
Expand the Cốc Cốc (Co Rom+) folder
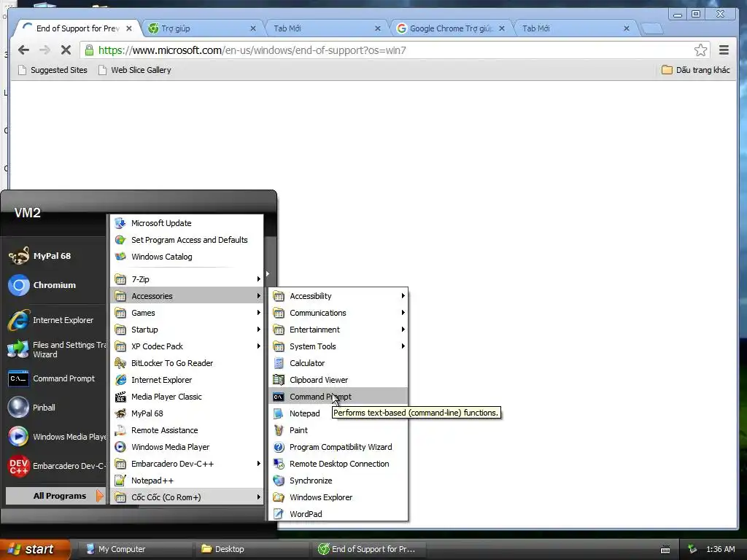click(x=187, y=497)
